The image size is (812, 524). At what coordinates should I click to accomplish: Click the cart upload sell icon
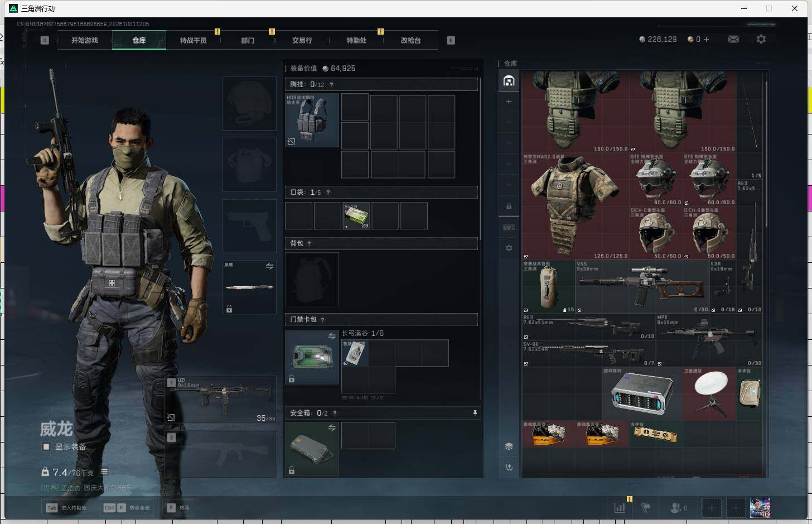509,467
